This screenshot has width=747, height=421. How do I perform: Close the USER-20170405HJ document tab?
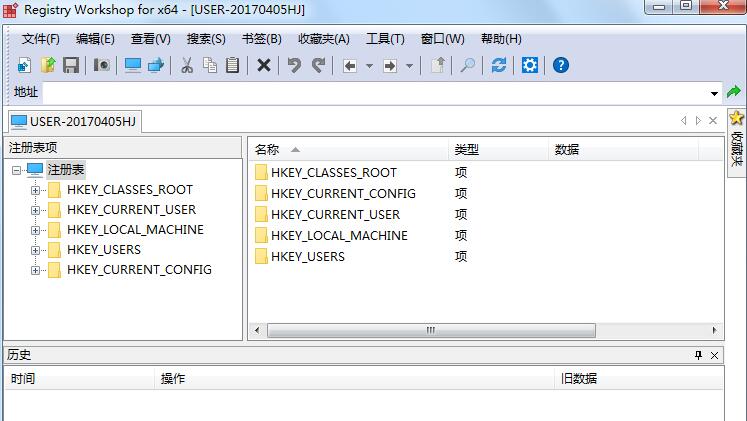click(x=713, y=120)
